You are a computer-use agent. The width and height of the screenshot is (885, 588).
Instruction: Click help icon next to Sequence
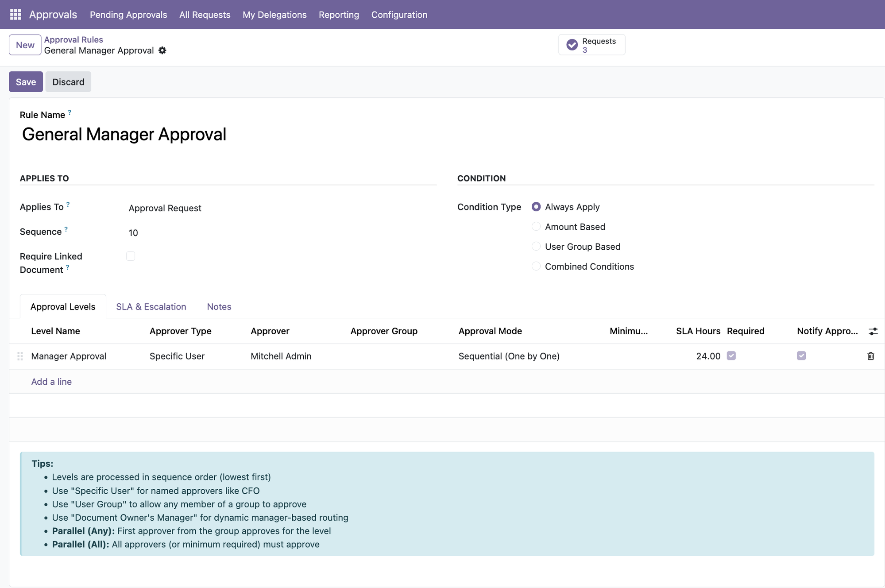(x=66, y=229)
